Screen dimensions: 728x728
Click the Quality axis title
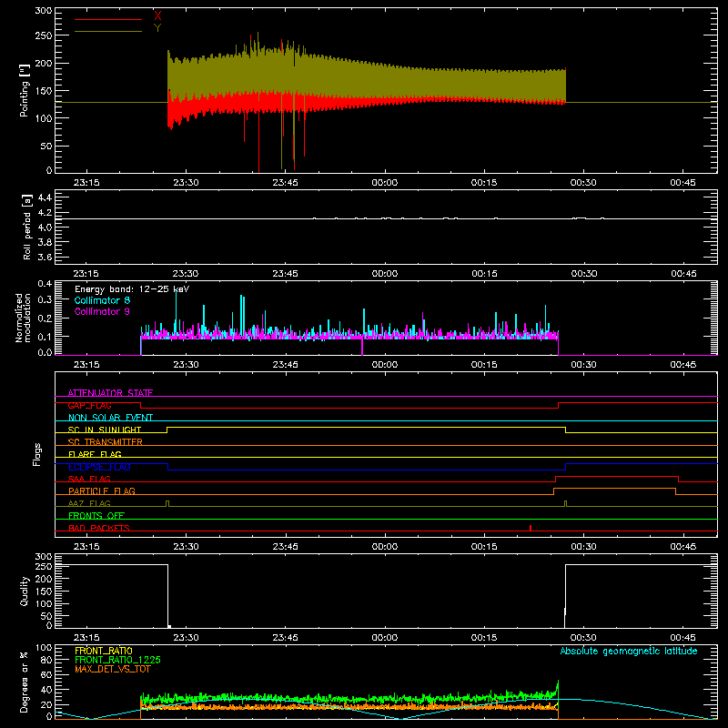coord(25,591)
